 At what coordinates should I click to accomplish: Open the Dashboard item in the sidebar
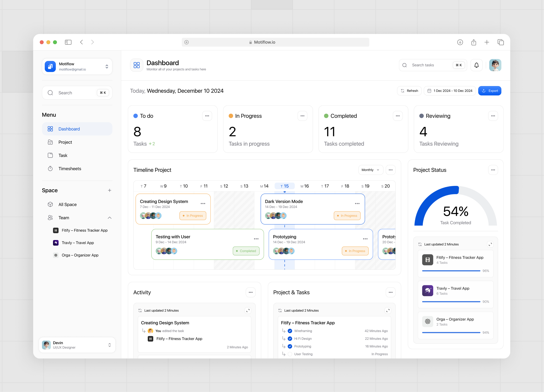click(x=69, y=129)
